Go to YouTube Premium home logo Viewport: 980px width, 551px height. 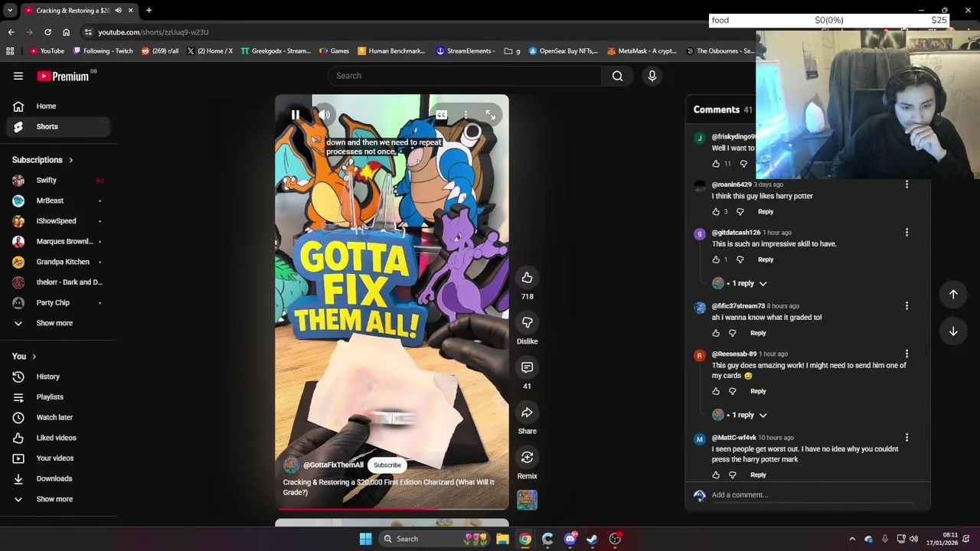click(64, 76)
